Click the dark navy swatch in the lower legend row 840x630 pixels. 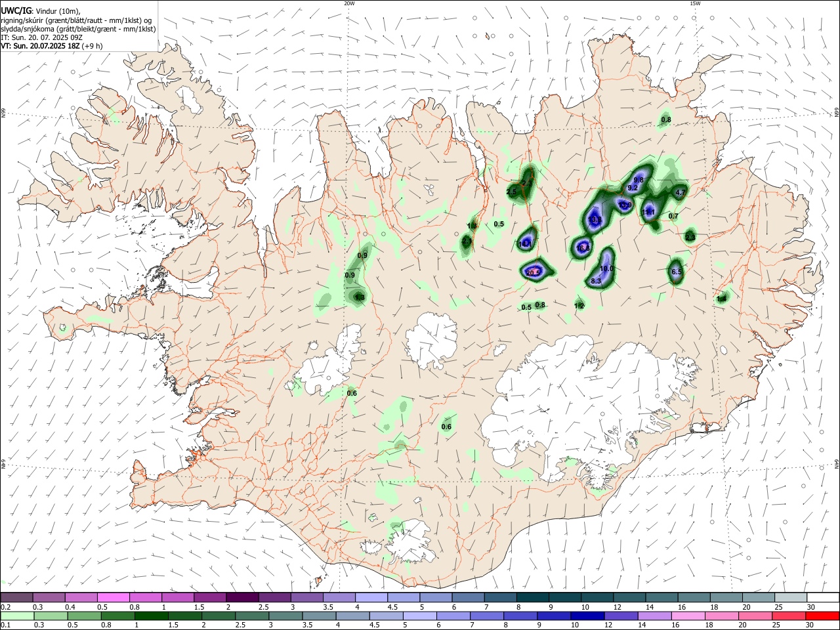586,616
